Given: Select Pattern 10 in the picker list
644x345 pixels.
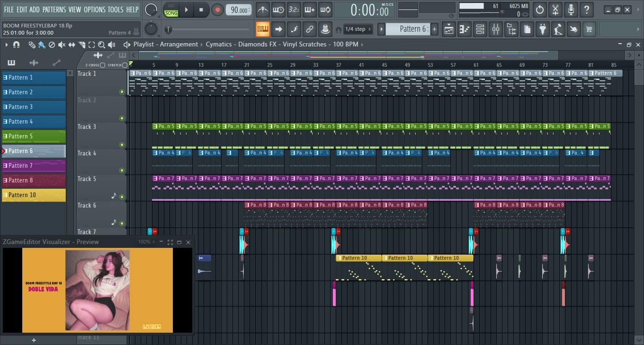Looking at the screenshot, I should coord(34,195).
